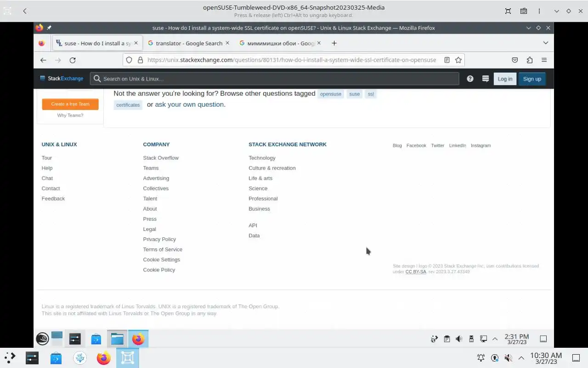Open guest Dolphin file manager
This screenshot has height=368, width=588.
click(117, 339)
